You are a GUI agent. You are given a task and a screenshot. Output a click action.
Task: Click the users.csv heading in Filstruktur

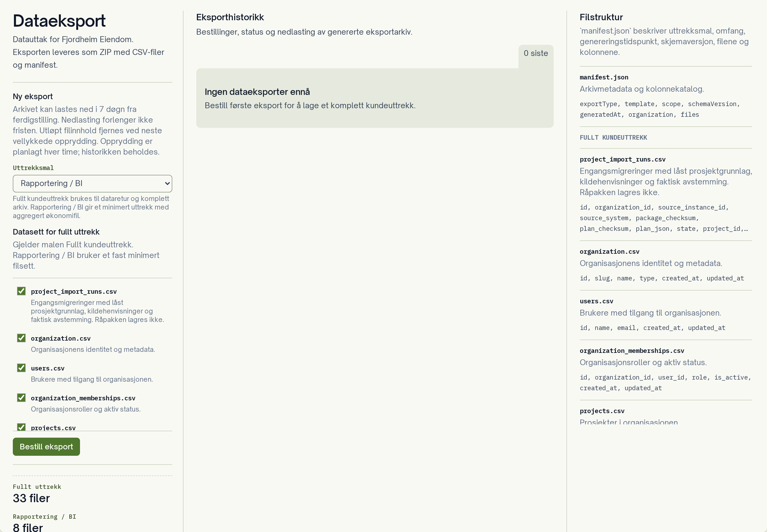click(597, 301)
